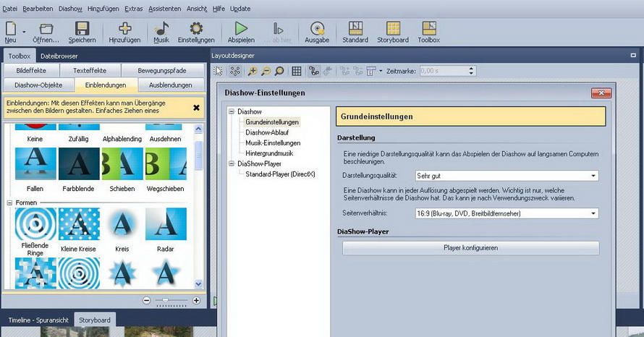
Task: Start playback with the Abspielen icon
Action: click(241, 29)
